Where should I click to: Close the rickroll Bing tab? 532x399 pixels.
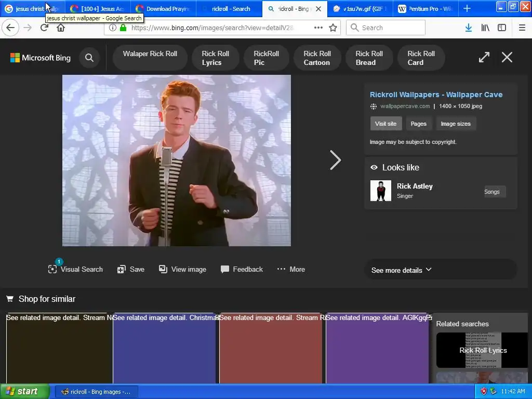[x=318, y=9]
